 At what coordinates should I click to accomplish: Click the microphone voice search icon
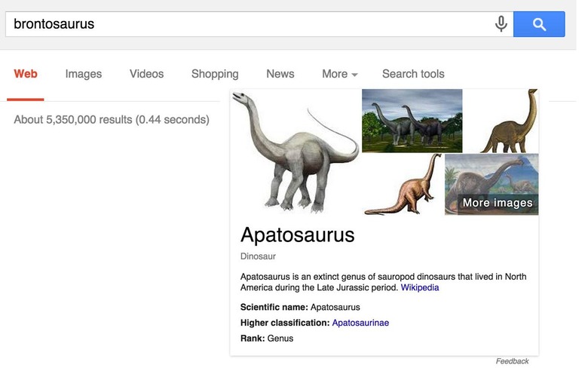point(501,24)
